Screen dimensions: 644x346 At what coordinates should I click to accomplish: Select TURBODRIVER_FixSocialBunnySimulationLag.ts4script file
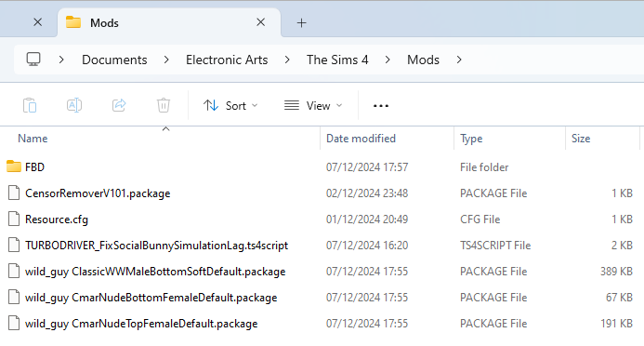pyautogui.click(x=156, y=246)
